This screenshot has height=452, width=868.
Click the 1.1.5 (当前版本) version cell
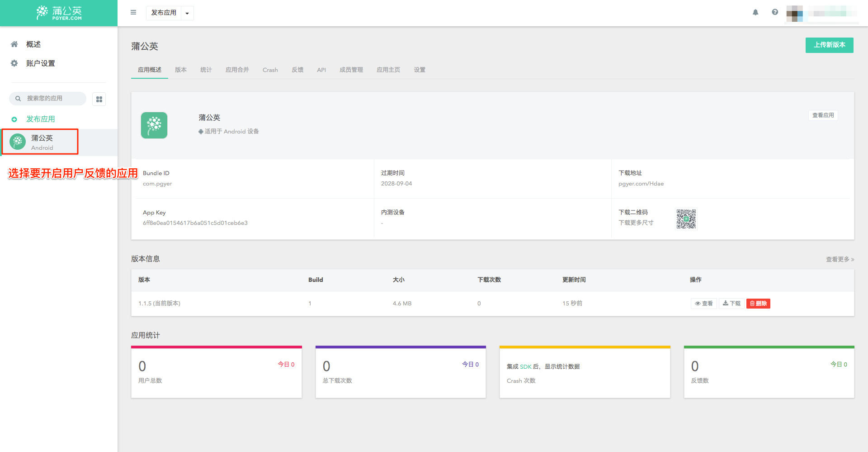pos(159,304)
